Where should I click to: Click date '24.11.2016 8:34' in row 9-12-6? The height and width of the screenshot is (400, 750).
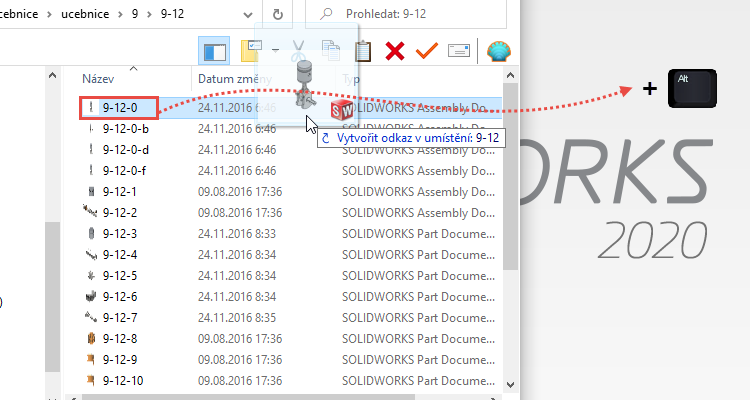(237, 297)
